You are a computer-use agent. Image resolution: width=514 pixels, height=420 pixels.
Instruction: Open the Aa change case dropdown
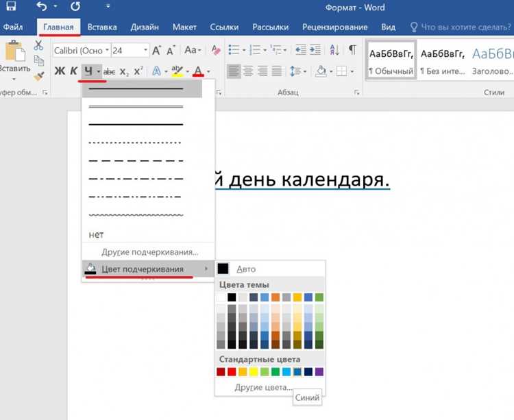tap(193, 50)
